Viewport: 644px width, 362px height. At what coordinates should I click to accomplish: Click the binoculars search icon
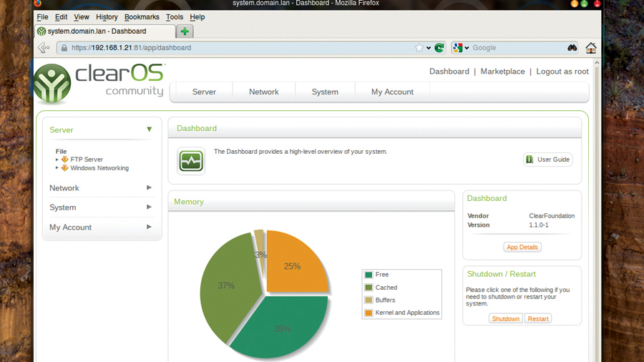[x=572, y=48]
